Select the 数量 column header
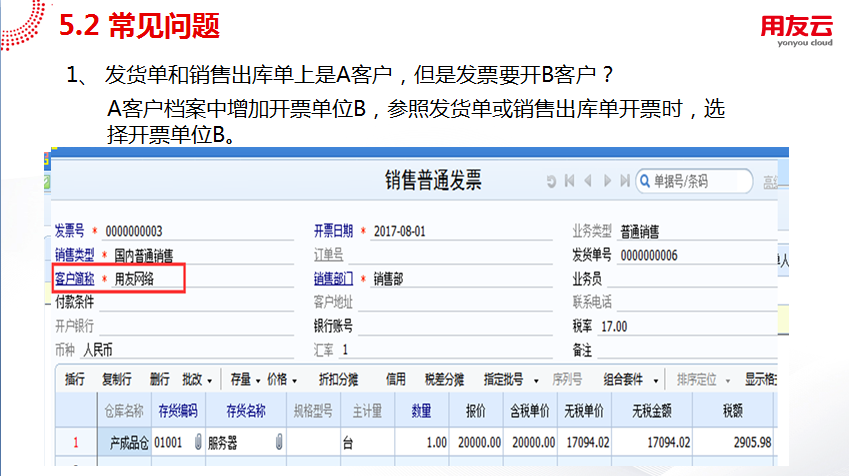The image size is (849, 476). click(x=422, y=410)
